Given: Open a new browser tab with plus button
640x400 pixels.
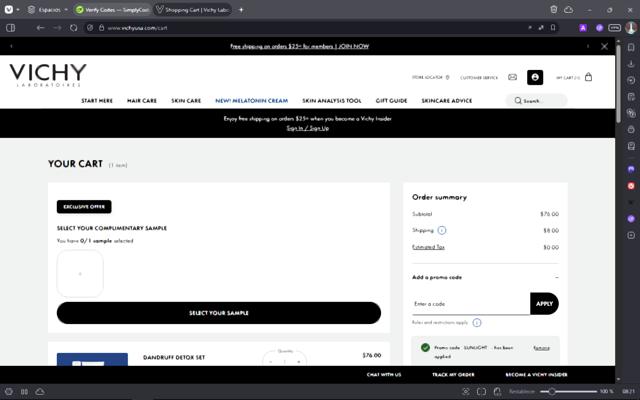Looking at the screenshot, I should point(241,10).
